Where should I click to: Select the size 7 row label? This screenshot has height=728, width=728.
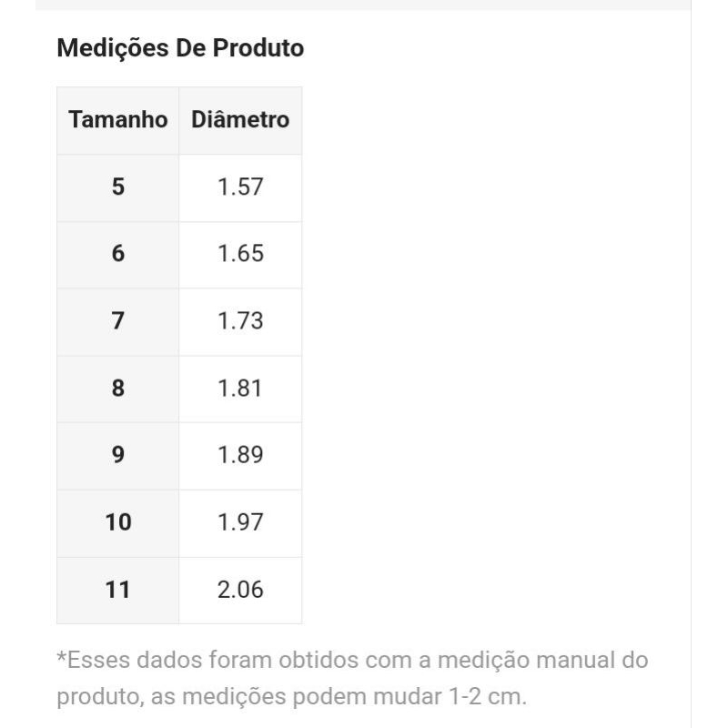point(118,321)
